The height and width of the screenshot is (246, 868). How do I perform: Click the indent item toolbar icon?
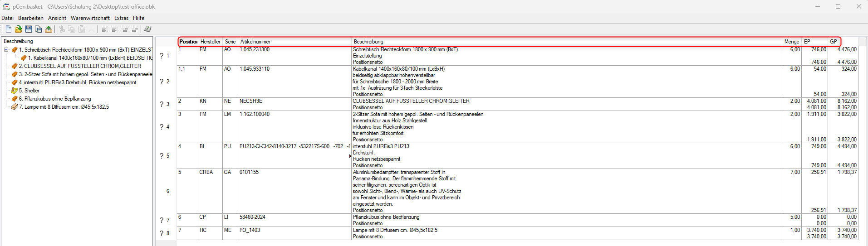pos(135,29)
